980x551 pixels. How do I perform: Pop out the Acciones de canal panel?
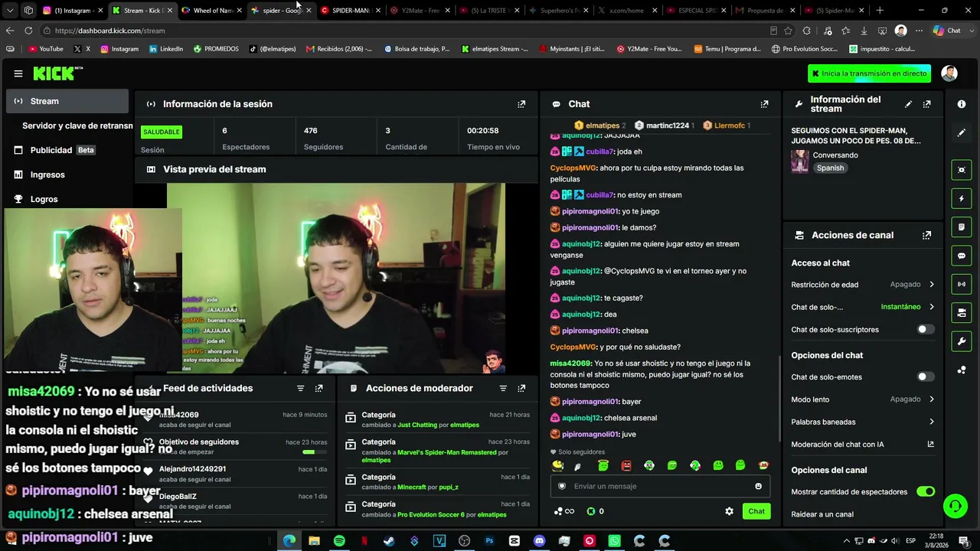tap(926, 235)
